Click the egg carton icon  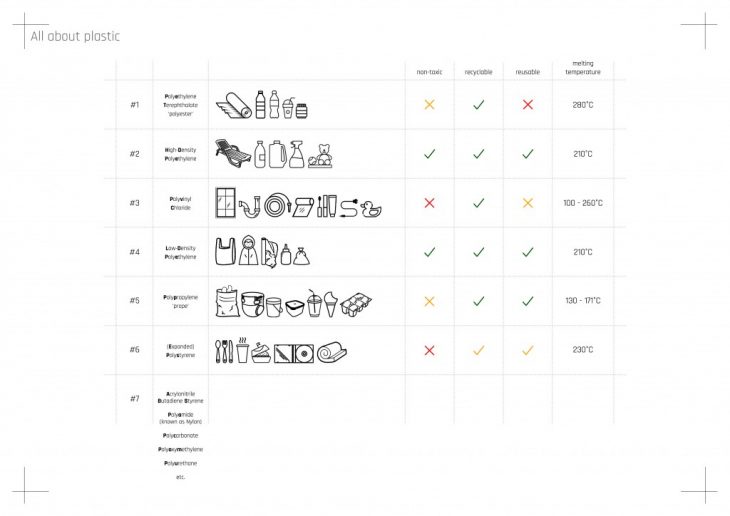(x=357, y=304)
